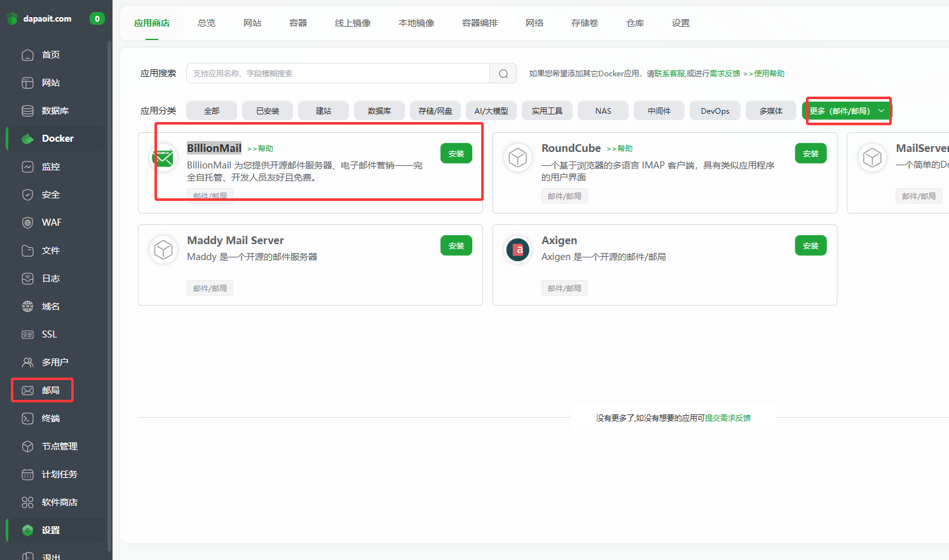Screen dimensions: 949x560
Task: Install BillionMail with the 安装 button
Action: tap(456, 153)
